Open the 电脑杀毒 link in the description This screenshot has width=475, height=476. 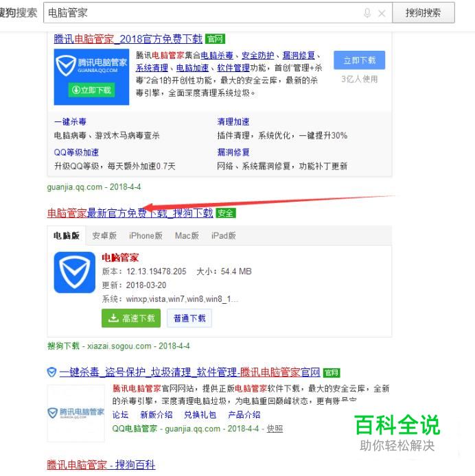(217, 56)
